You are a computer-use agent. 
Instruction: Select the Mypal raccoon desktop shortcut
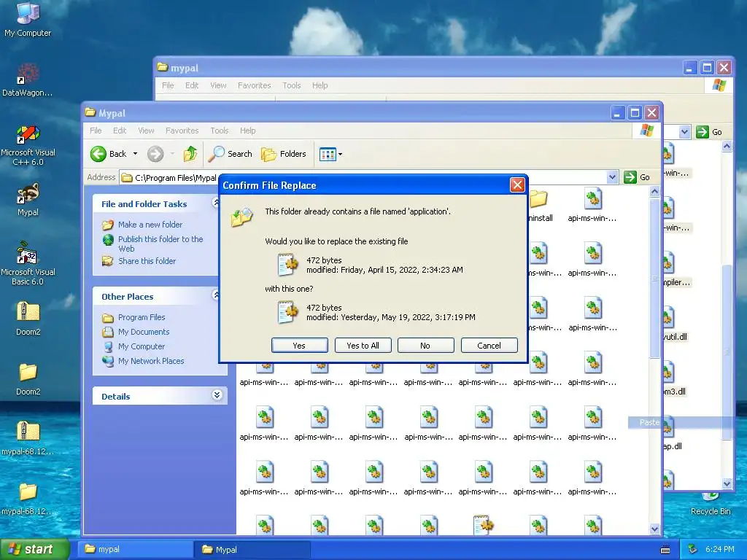coord(28,200)
